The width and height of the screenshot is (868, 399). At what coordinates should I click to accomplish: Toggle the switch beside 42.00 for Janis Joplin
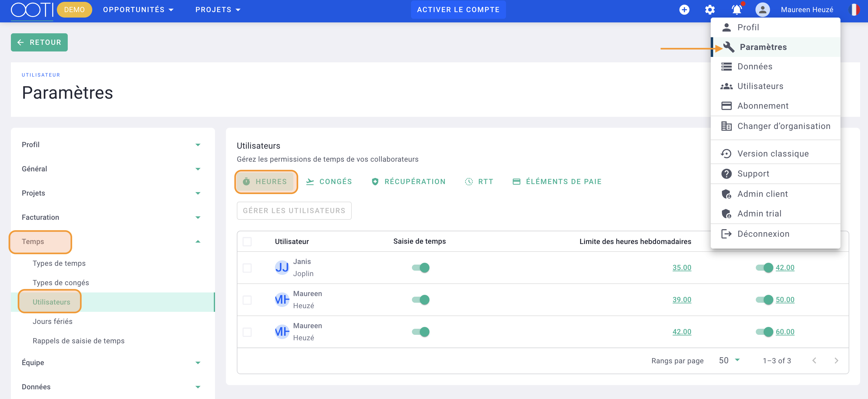(x=764, y=268)
